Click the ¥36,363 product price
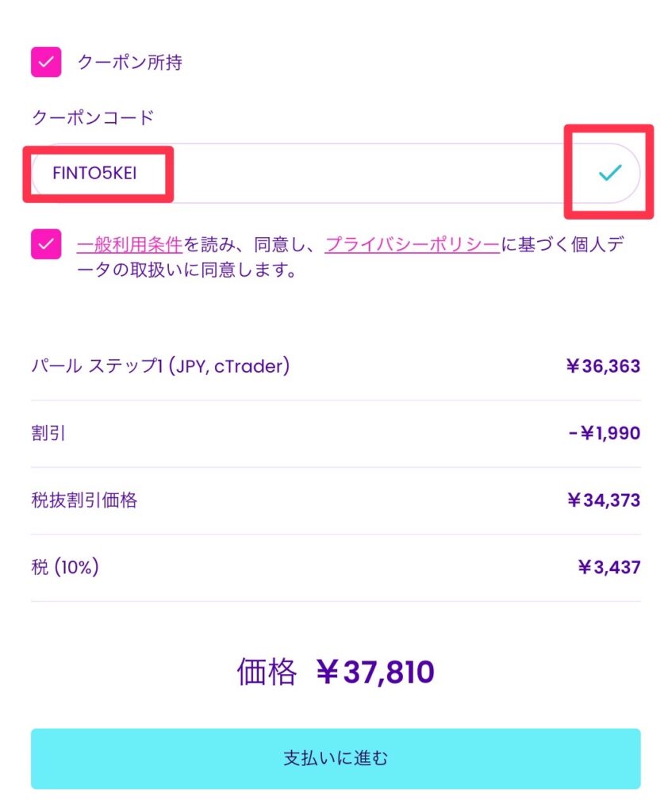This screenshot has height=812, width=668. coord(603,367)
